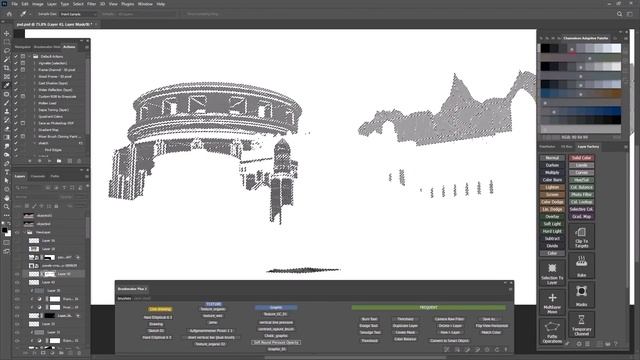Image resolution: width=640 pixels, height=360 pixels.
Task: Click the Temporary Channel hourglass button
Action: pos(581,324)
